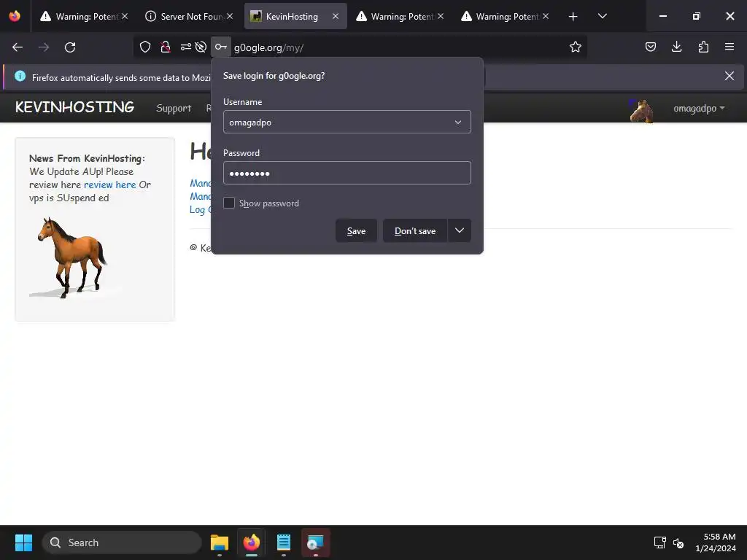This screenshot has height=560, width=747.
Task: Toggle the Show password checkbox
Action: tap(229, 203)
